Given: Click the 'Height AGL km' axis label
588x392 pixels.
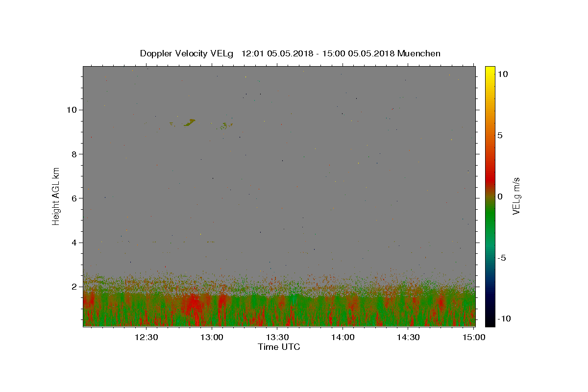Looking at the screenshot, I should coord(56,196).
